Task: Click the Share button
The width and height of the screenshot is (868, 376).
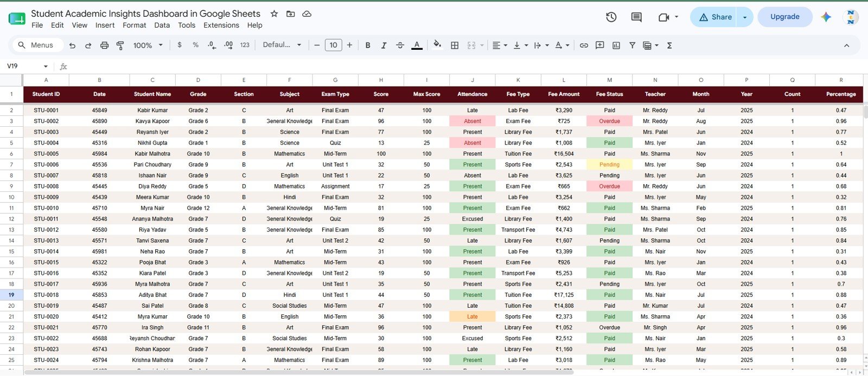Action: coord(713,17)
